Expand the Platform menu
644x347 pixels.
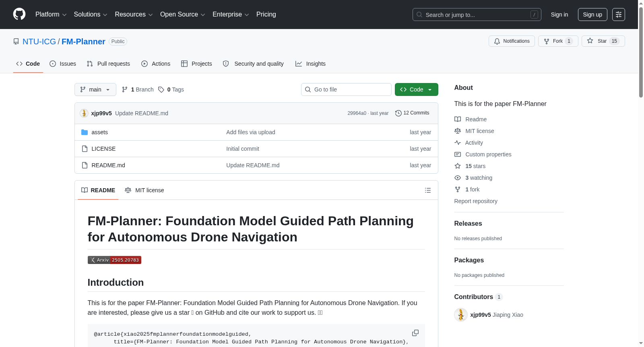51,15
